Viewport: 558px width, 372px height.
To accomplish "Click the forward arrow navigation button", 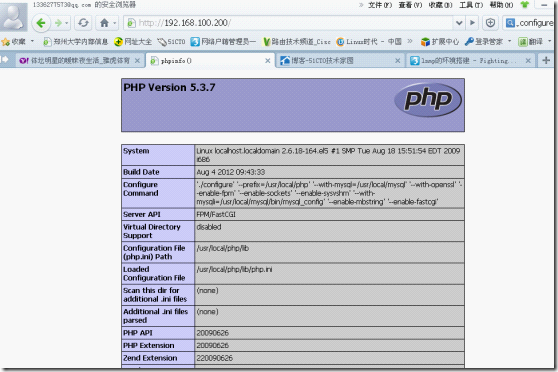I will click(58, 23).
